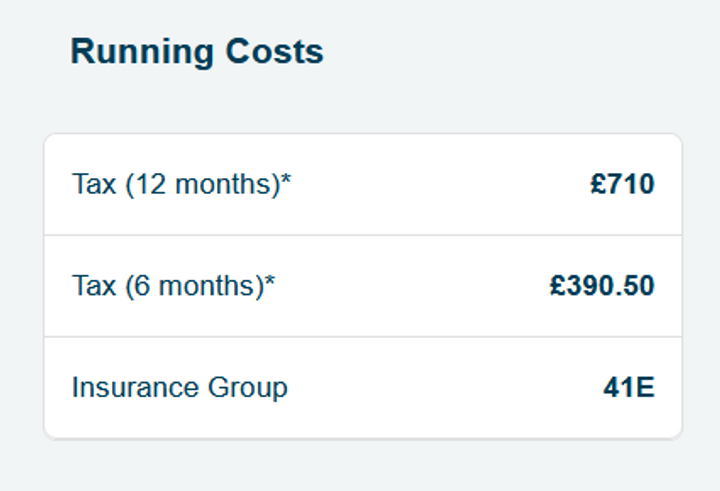Click the word Costs in the heading
This screenshot has height=491, width=720.
coord(275,51)
